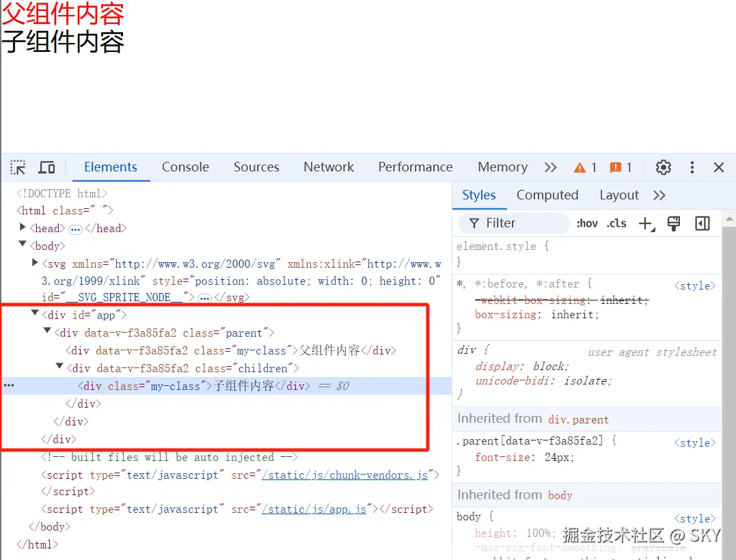736x560 pixels.
Task: Open the style source link for universal selector rule
Action: [x=695, y=285]
